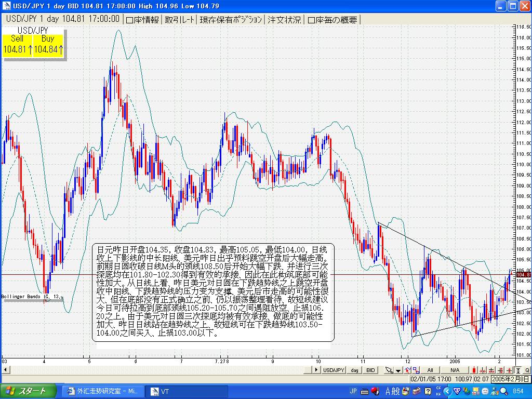532x399 pixels.
Task: Switch to the 取引レート tab
Action: tap(180, 20)
